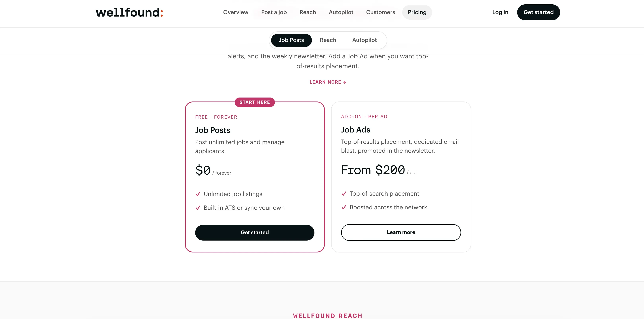Click checkmark beside Unlimited job listings

(x=198, y=194)
